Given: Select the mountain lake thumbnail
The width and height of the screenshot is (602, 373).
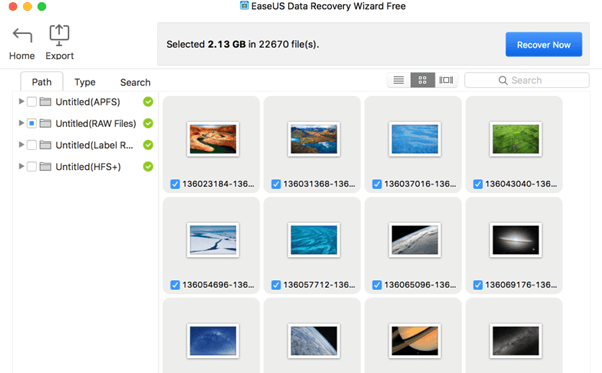Looking at the screenshot, I should (314, 139).
